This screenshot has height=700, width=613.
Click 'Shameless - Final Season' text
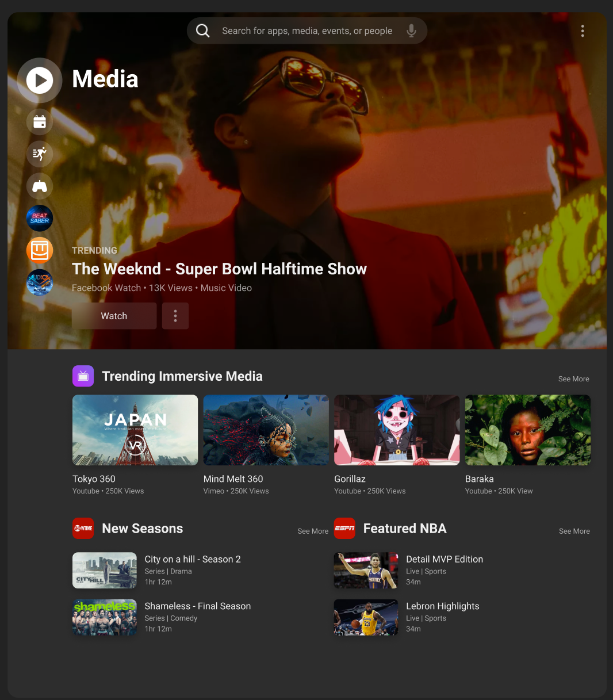(198, 606)
